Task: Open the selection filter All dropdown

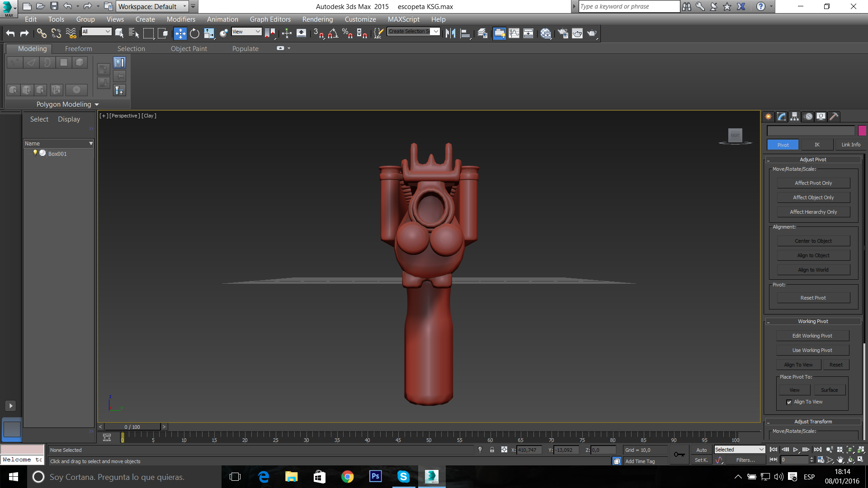Action: click(x=96, y=32)
